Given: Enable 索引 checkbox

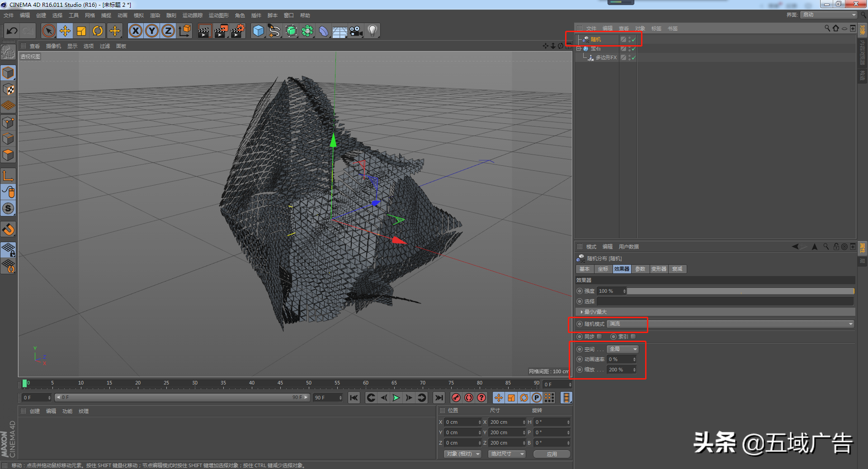Looking at the screenshot, I should [633, 337].
